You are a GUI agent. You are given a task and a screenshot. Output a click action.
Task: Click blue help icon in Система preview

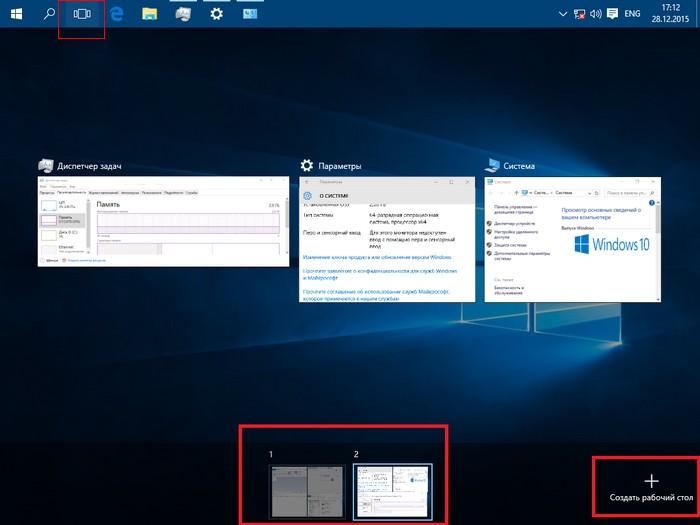[x=652, y=203]
